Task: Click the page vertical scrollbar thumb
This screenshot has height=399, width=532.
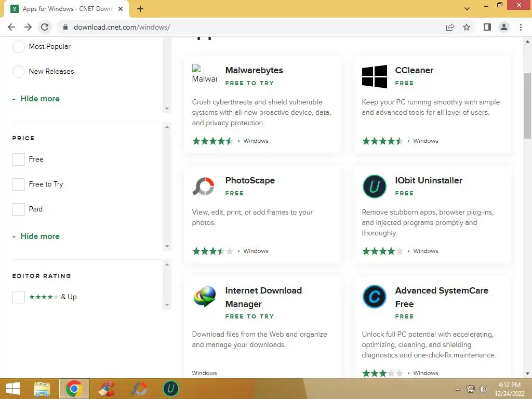Action: [x=527, y=106]
